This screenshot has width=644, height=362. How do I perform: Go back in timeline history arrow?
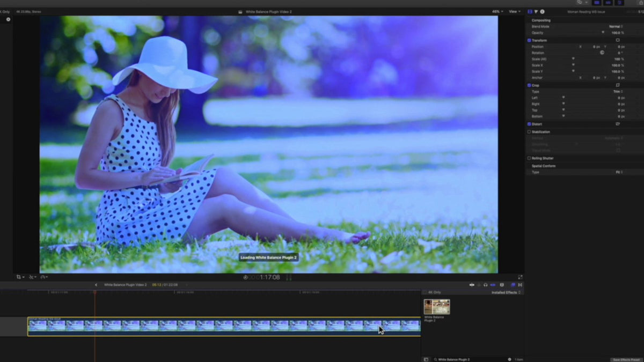pos(96,285)
